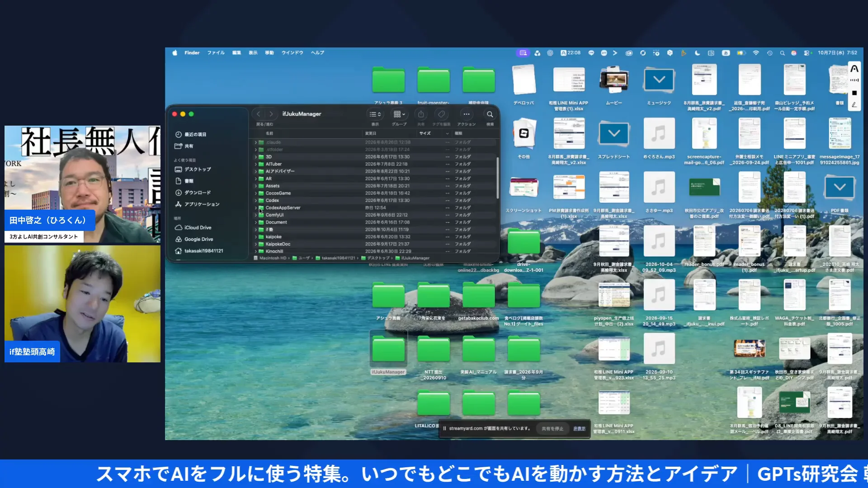The image size is (868, 488).
Task: Select さゆー.mp3 file on desktop
Action: click(x=659, y=192)
